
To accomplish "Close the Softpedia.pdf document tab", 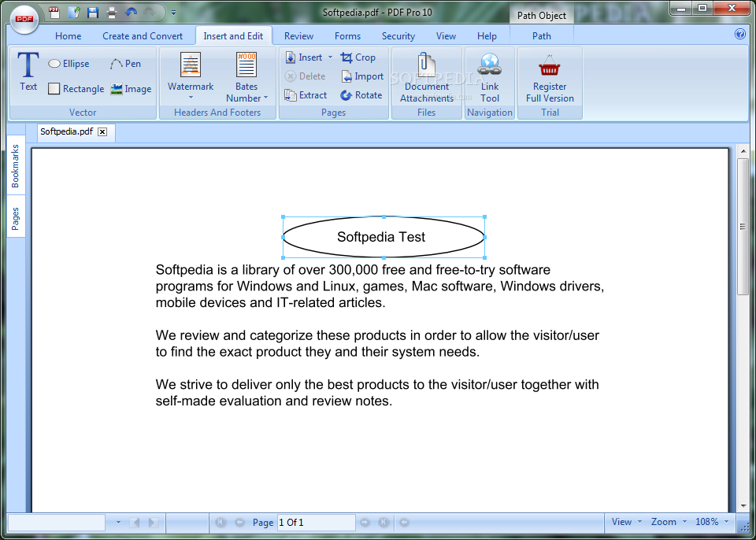I will pos(102,132).
